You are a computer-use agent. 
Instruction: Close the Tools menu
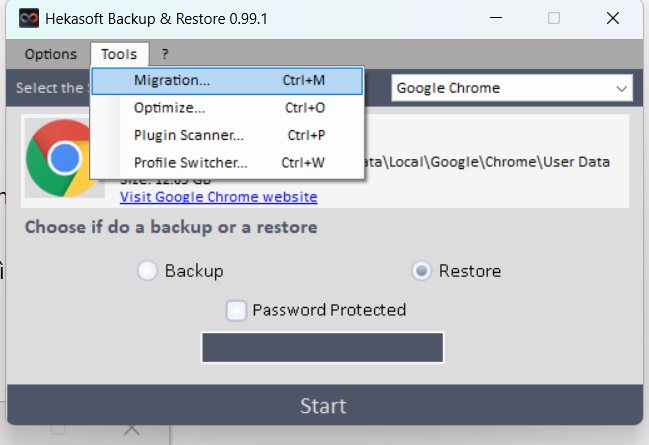click(120, 54)
